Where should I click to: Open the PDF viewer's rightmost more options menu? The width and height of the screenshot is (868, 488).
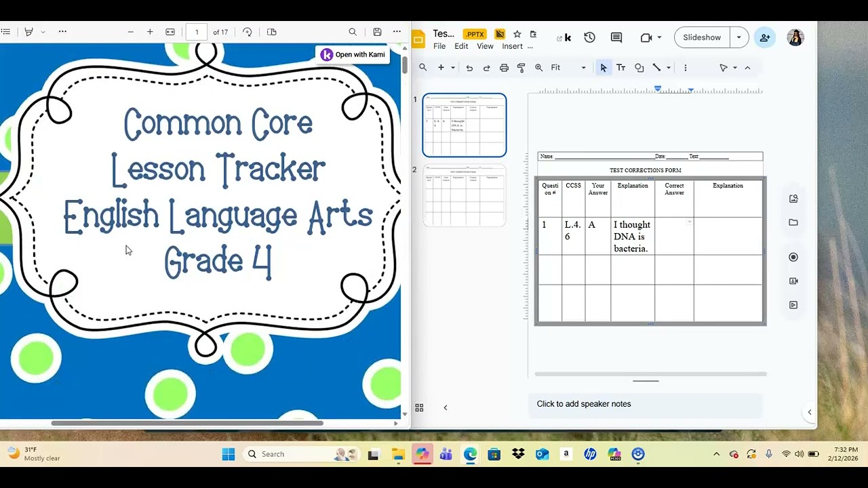(397, 32)
